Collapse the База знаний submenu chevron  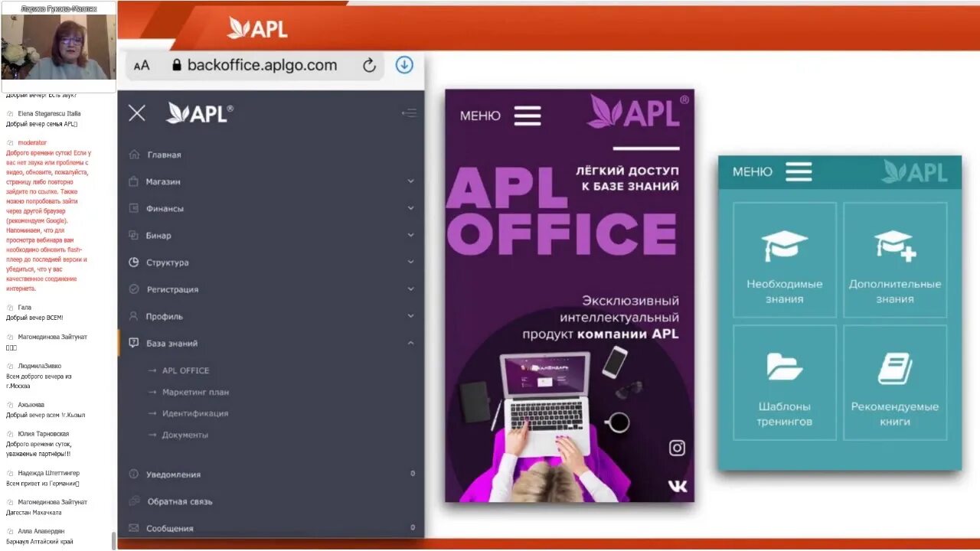[x=410, y=343]
